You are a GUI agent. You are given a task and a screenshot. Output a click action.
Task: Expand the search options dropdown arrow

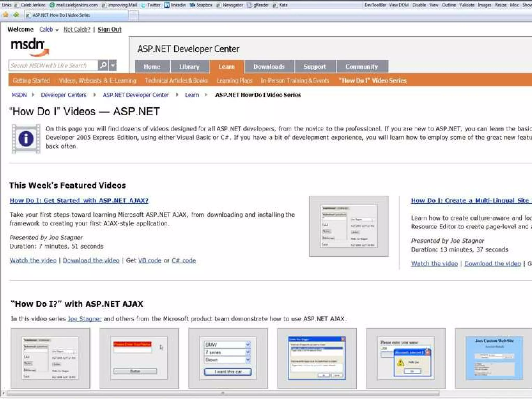pyautogui.click(x=113, y=65)
